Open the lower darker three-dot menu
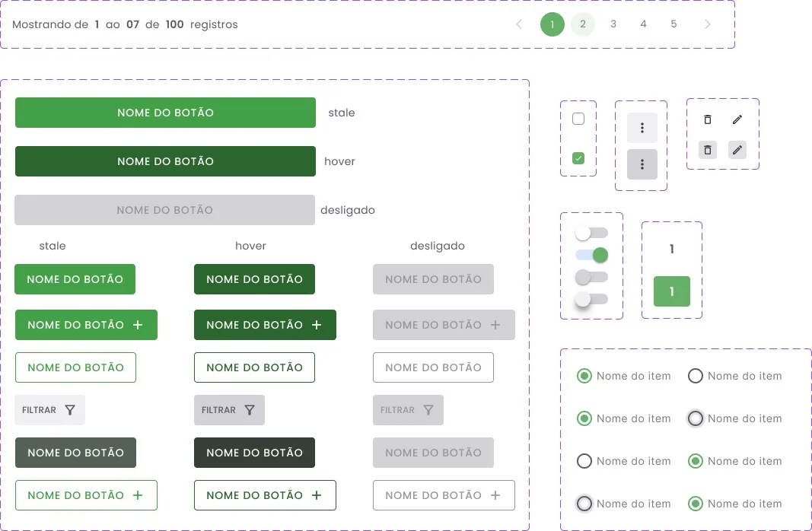 tap(642, 164)
